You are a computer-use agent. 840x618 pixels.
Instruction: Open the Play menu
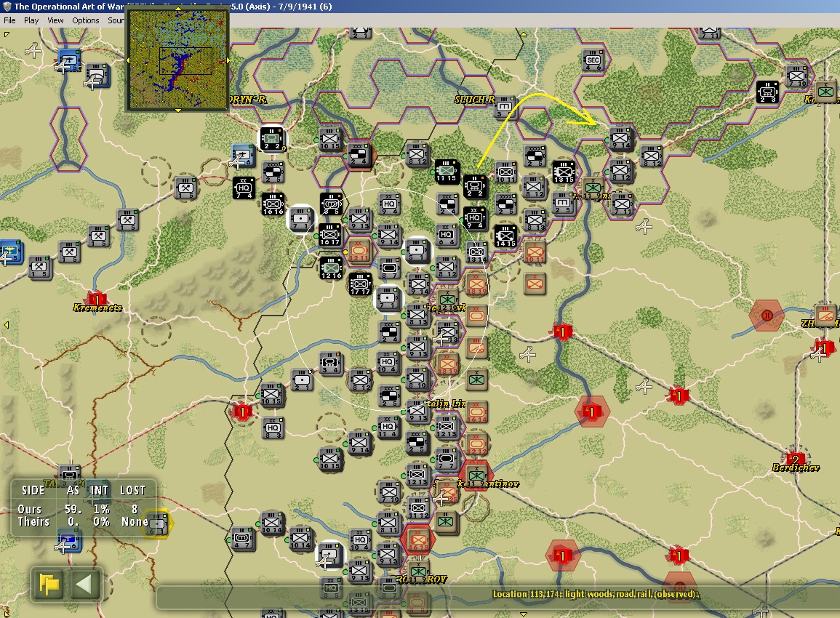[x=31, y=20]
